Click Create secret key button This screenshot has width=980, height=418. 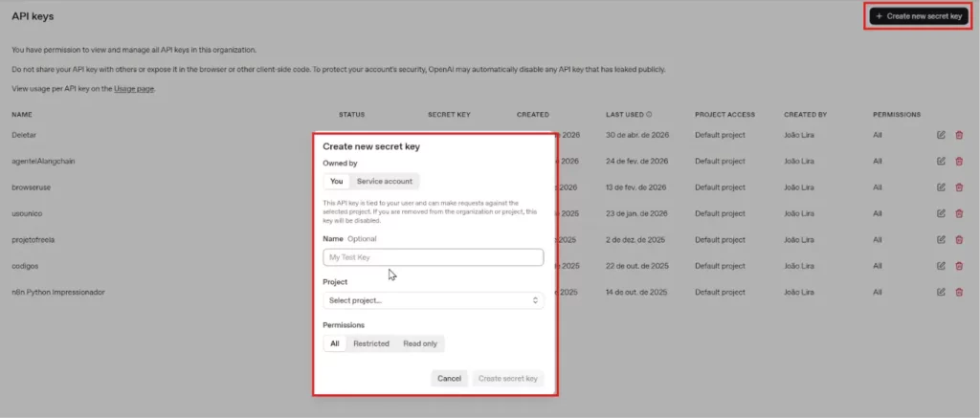click(508, 379)
